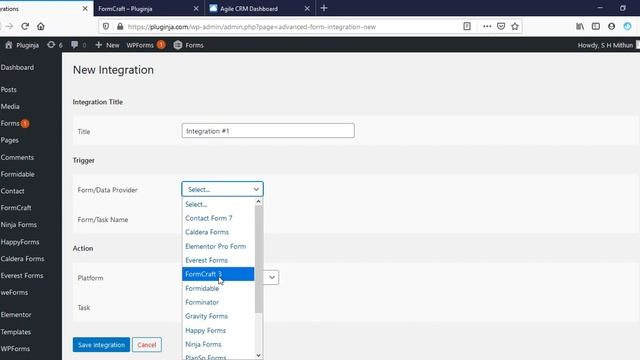Choose Formidable from provider list
This screenshot has height=360, width=640.
click(x=218, y=289)
